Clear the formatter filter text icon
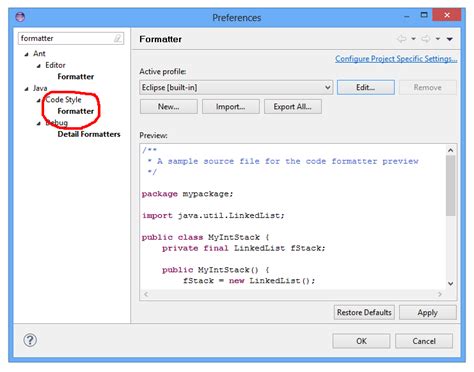Screen dimensions: 474x372 tap(117, 39)
